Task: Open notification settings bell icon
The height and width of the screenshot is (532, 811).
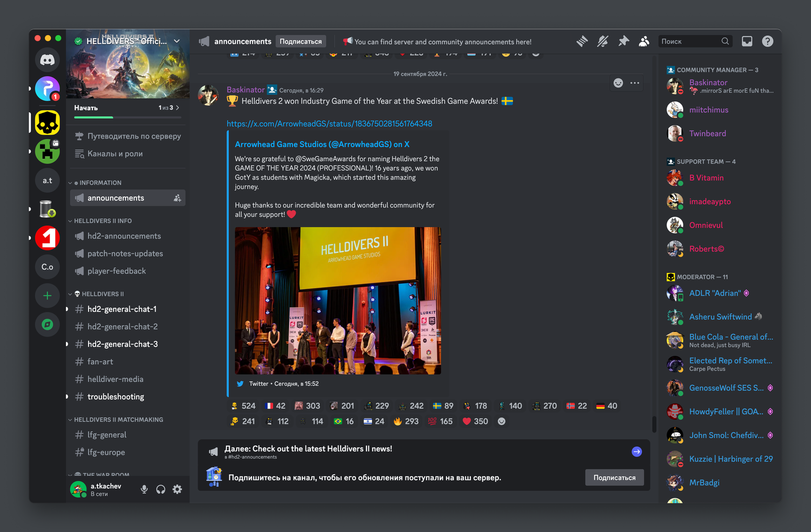Action: tap(603, 42)
